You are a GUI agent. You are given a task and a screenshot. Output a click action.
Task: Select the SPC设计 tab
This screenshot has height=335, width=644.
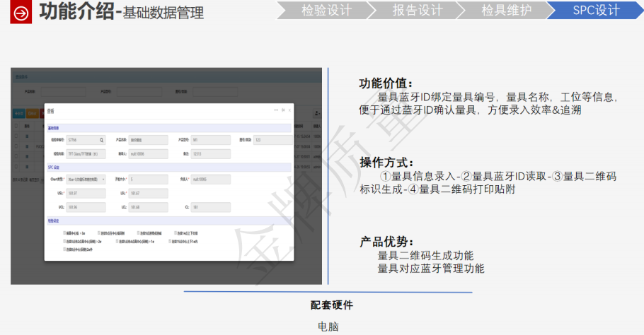coord(595,10)
